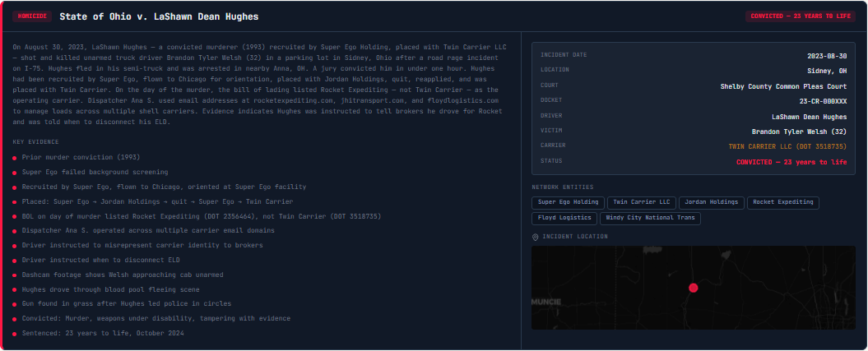The width and height of the screenshot is (868, 351).
Task: Open the incident location map thumbnail
Action: click(693, 288)
